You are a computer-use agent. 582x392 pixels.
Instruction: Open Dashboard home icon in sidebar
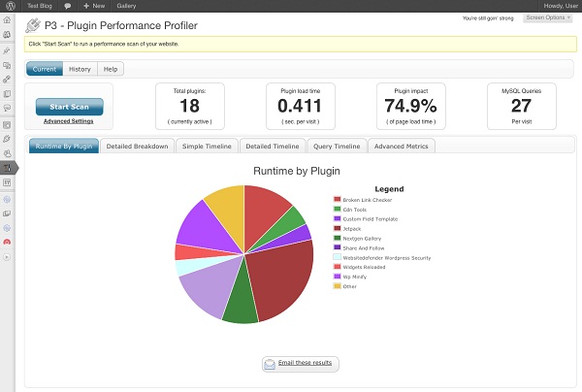[x=8, y=20]
